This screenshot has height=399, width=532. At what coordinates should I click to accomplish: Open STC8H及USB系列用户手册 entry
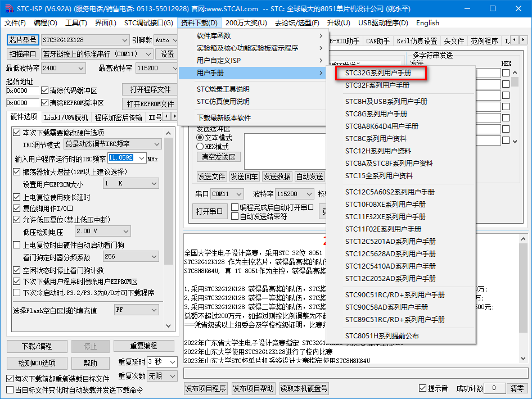tap(386, 101)
